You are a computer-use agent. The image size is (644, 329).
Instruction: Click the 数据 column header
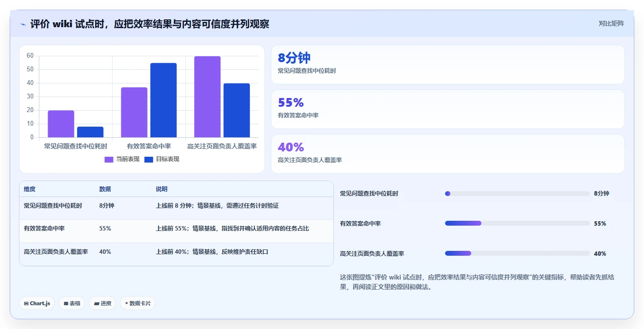coord(105,189)
